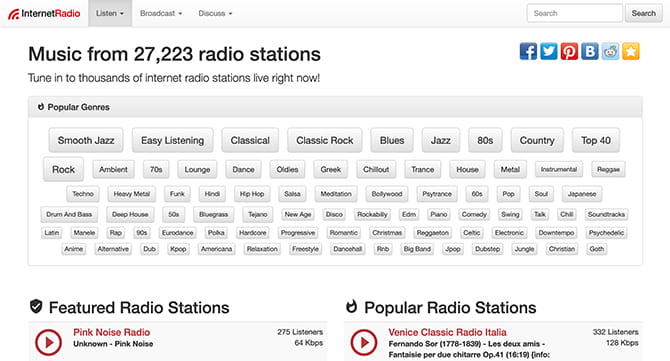This screenshot has height=361, width=670.
Task: Select the Easy Listening genre
Action: pos(173,140)
